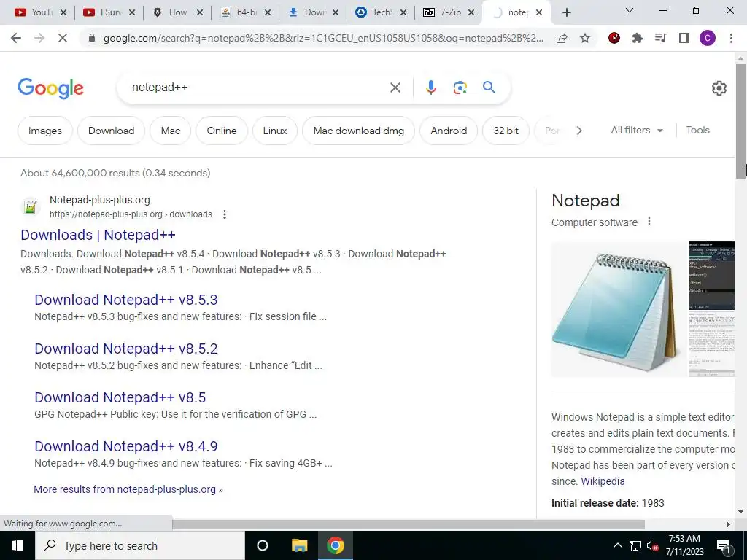Share this page from the address bar
Screen dimensions: 747x560
(x=562, y=38)
